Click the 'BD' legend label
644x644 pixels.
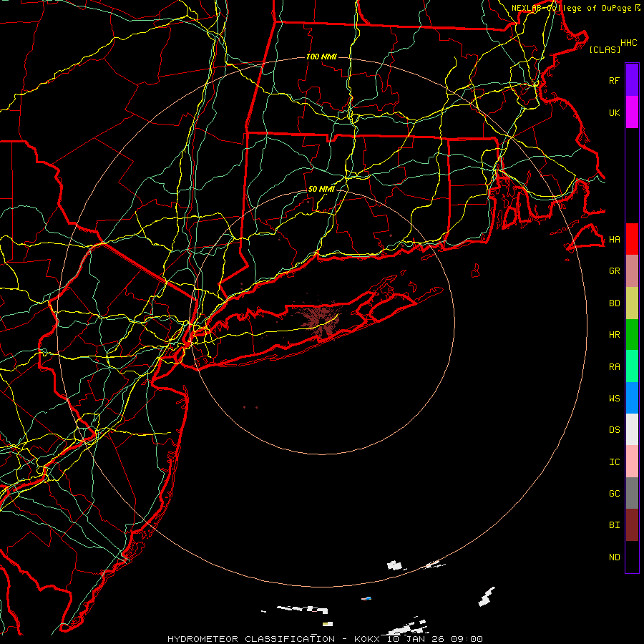point(615,303)
